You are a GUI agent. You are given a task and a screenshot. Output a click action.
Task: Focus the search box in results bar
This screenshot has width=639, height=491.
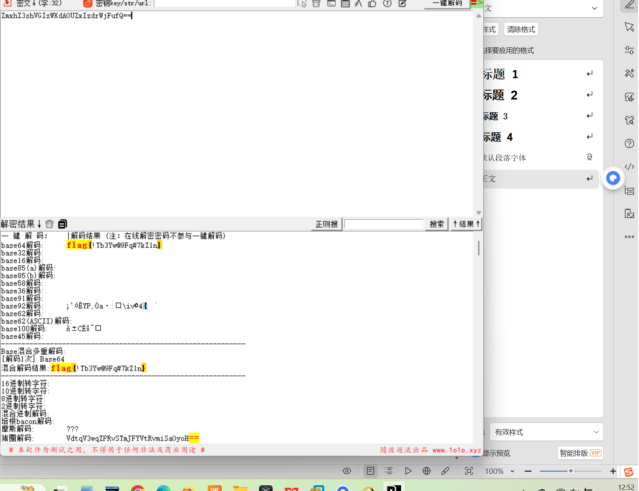click(x=383, y=224)
